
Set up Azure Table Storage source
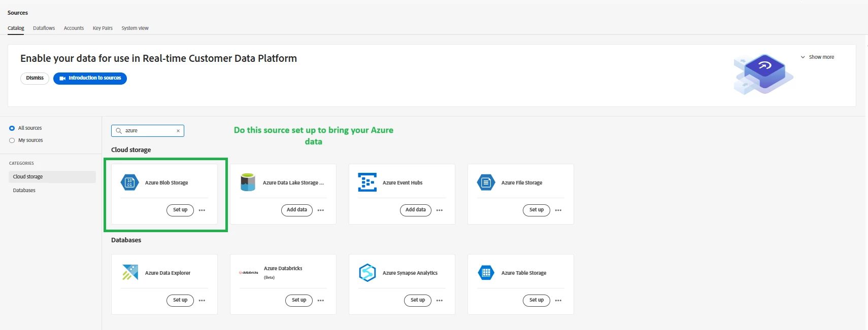point(537,301)
